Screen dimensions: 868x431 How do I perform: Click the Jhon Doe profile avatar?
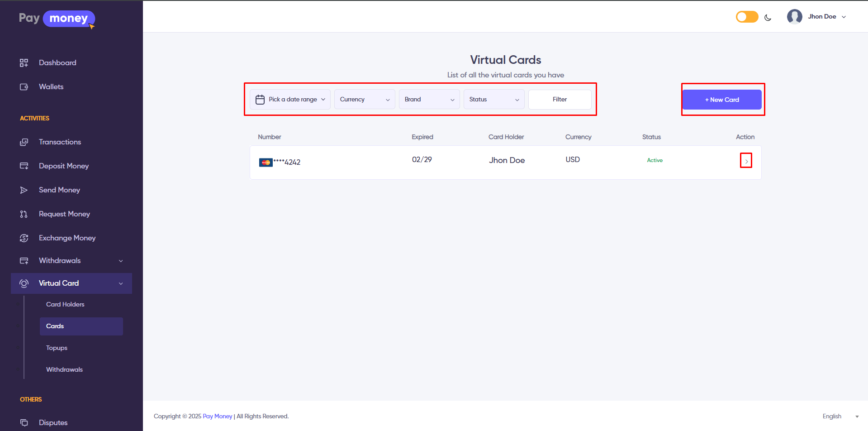(x=794, y=17)
